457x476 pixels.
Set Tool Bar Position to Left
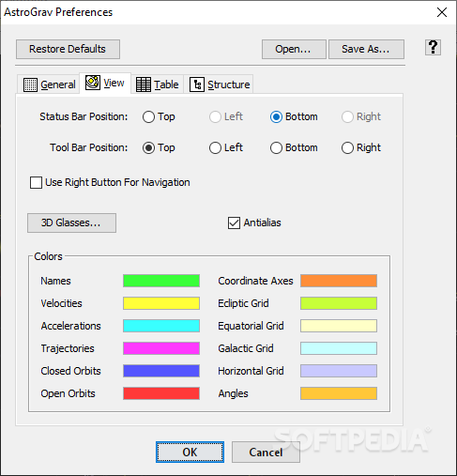[x=215, y=147]
